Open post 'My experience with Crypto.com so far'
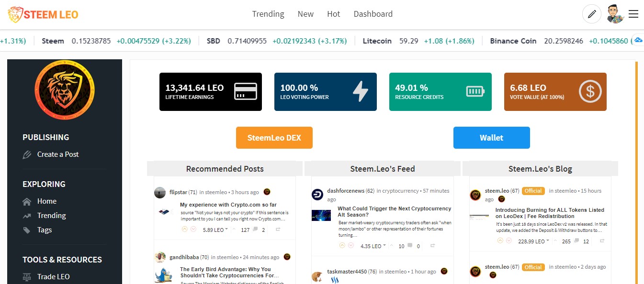Image resolution: width=644 pixels, height=284 pixels. tap(228, 205)
